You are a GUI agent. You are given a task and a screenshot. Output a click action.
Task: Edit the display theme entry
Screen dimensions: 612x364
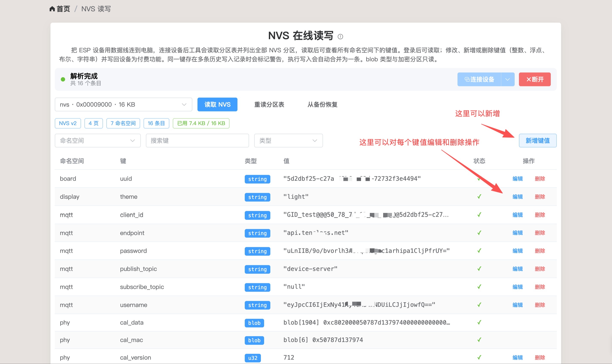pyautogui.click(x=517, y=197)
